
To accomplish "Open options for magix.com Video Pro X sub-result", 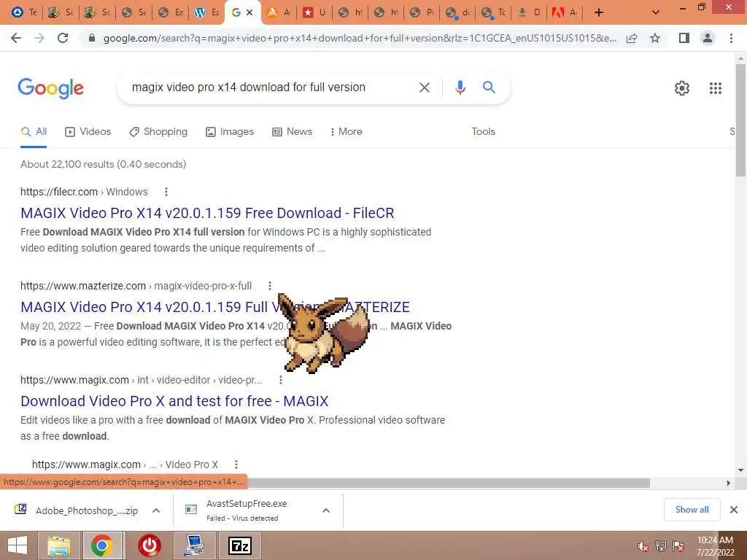I will [x=236, y=464].
